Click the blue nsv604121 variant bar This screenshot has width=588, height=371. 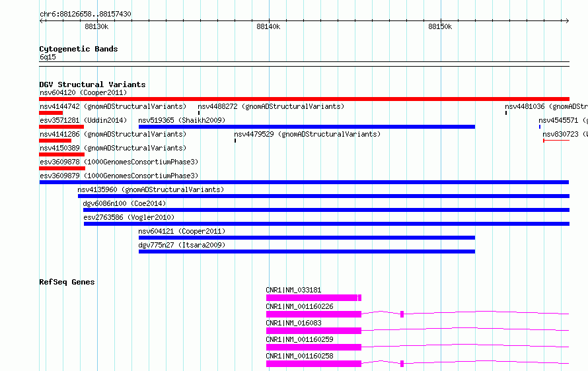(307, 238)
